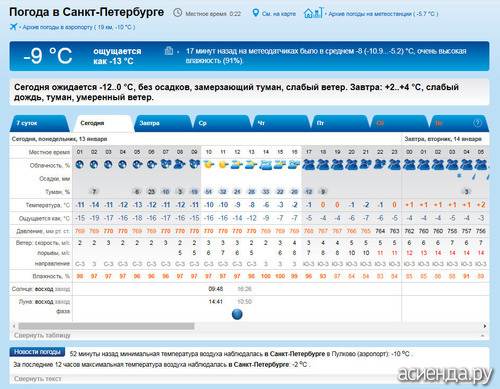Click the weather station house icon
This screenshot has width=500, height=389.
(313, 13)
